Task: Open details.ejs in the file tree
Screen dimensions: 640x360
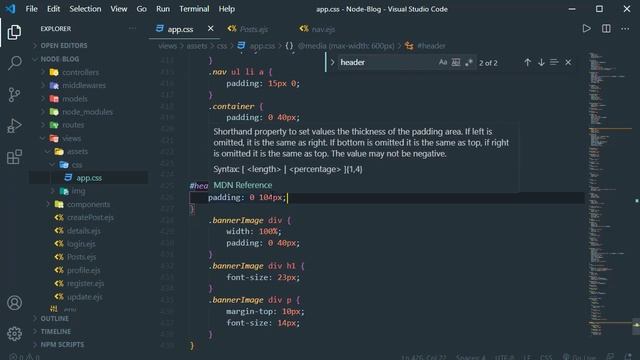Action: (x=84, y=231)
